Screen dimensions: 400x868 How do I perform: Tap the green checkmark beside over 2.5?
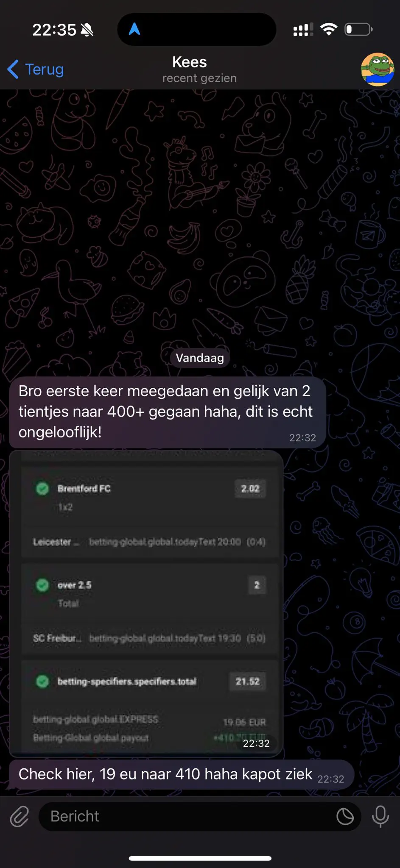click(42, 585)
